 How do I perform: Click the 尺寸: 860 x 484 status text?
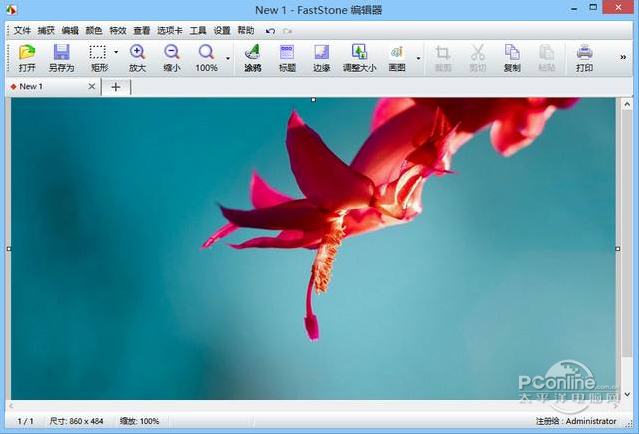click(76, 421)
